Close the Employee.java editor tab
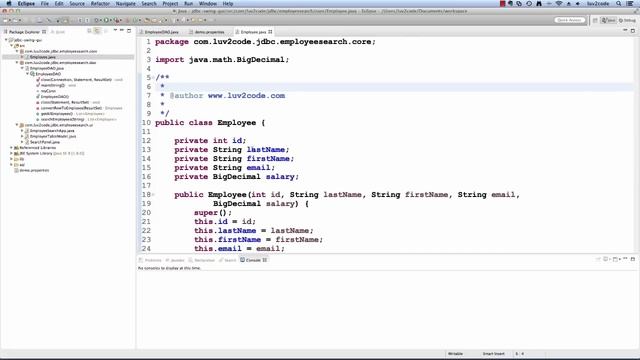The image size is (640, 360). point(270,32)
